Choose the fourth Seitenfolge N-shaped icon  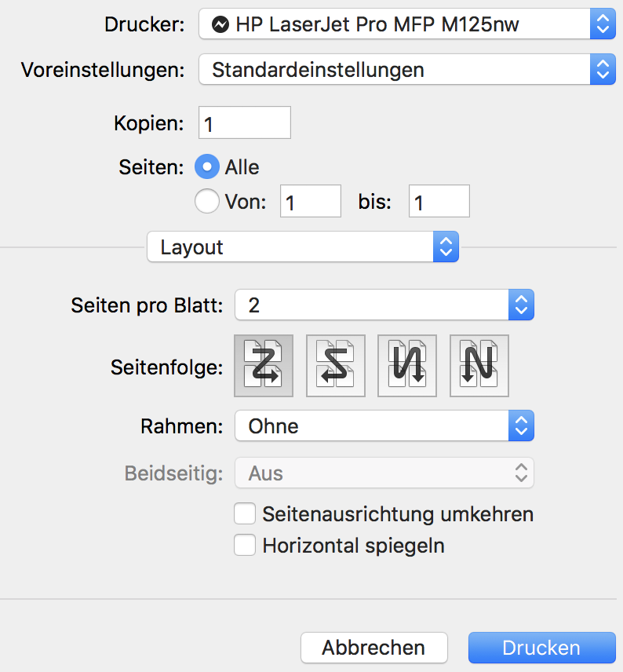(x=479, y=366)
